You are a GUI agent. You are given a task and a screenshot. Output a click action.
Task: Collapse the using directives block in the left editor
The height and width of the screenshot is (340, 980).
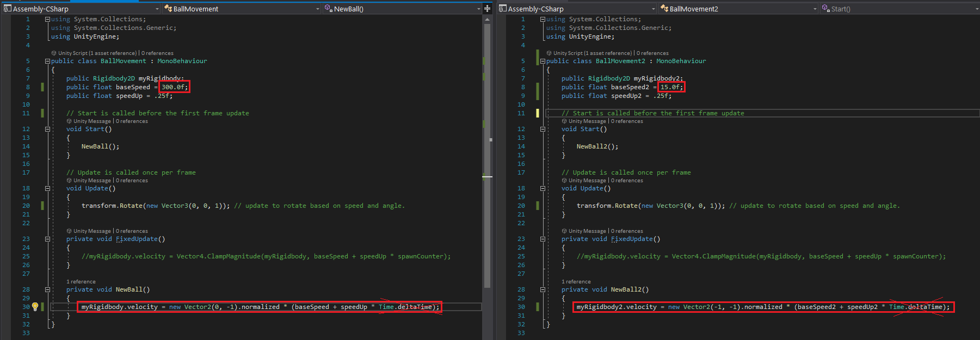[47, 19]
